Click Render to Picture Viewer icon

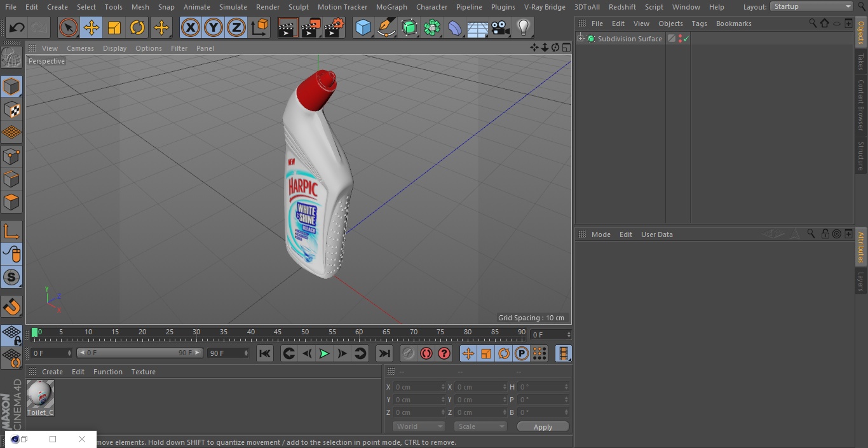(x=311, y=27)
